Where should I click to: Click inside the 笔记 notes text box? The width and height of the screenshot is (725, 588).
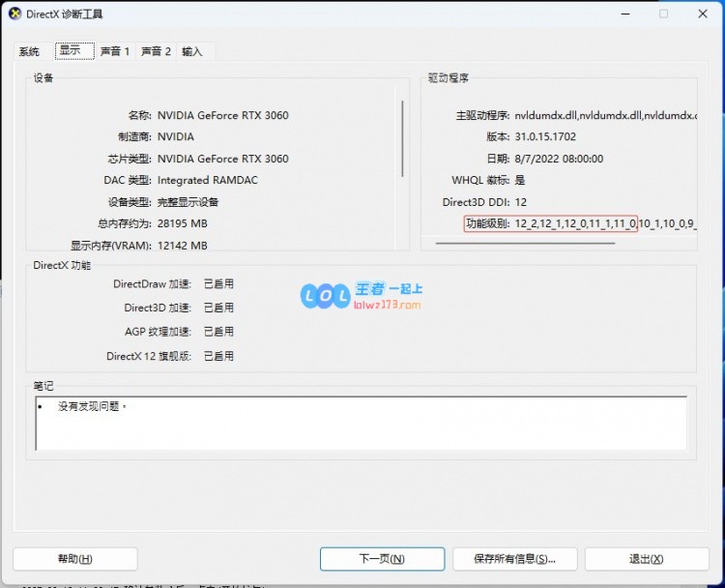361,423
